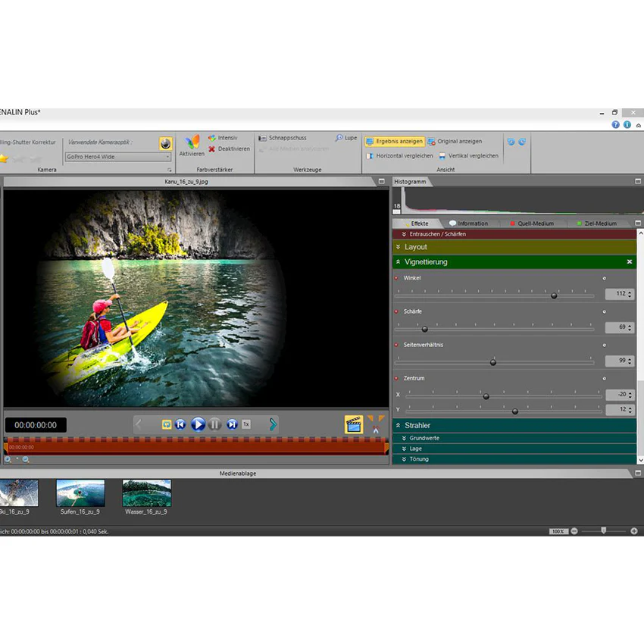
Task: Open the Kamera group dialog launcher
Action: click(169, 170)
